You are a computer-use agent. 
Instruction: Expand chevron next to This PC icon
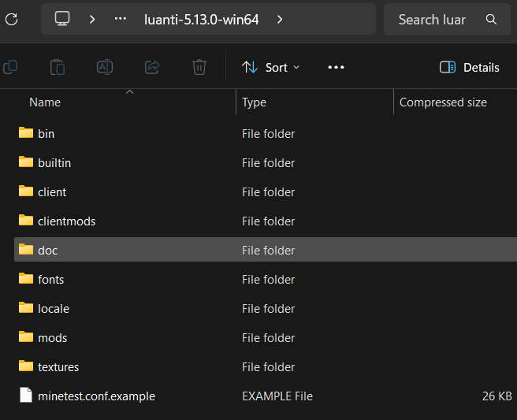point(92,19)
